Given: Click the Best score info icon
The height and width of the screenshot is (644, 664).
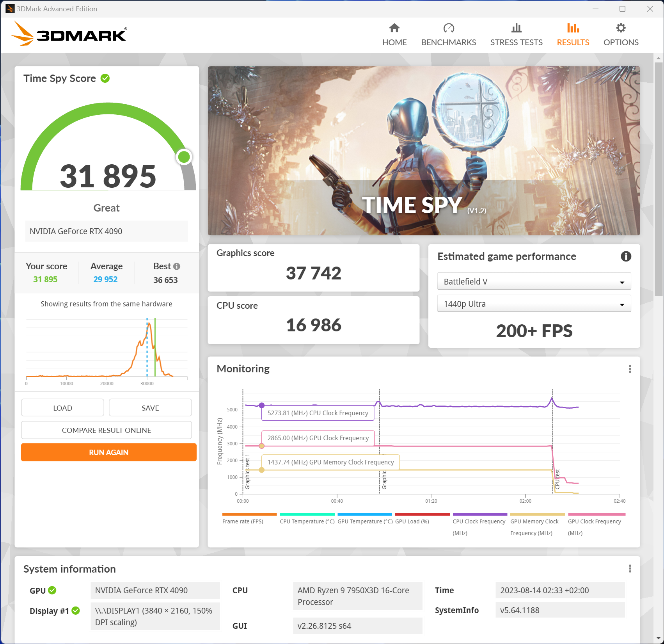Looking at the screenshot, I should pos(177,266).
